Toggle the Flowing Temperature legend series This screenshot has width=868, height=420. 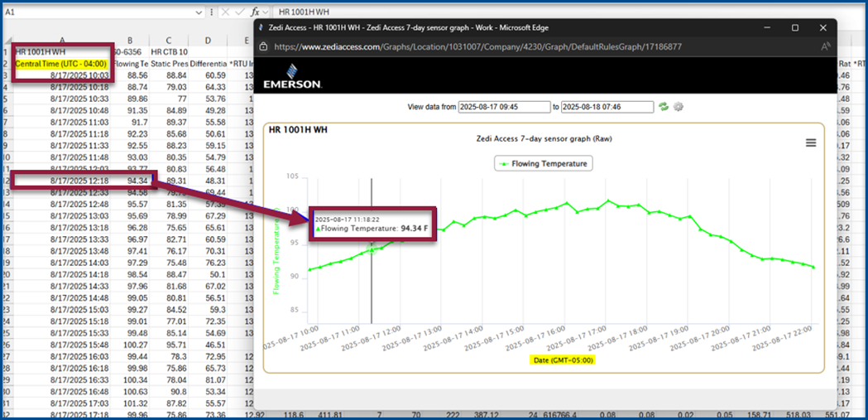point(543,163)
